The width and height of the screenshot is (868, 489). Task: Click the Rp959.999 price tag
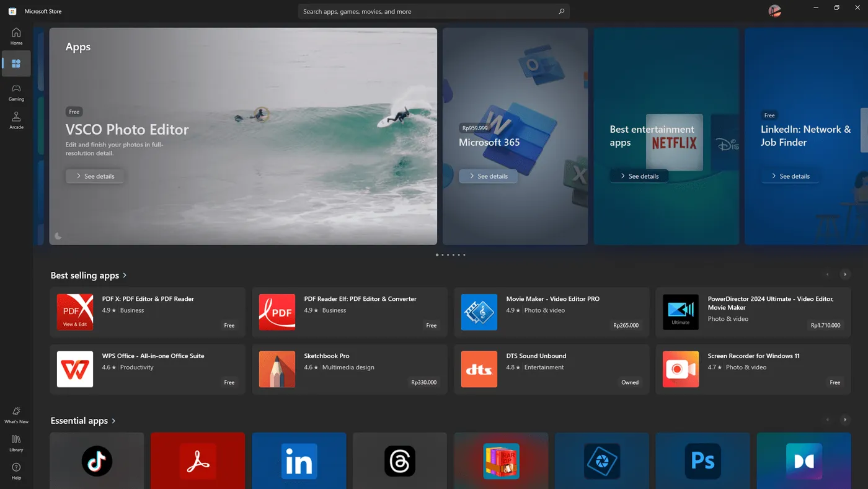click(475, 128)
